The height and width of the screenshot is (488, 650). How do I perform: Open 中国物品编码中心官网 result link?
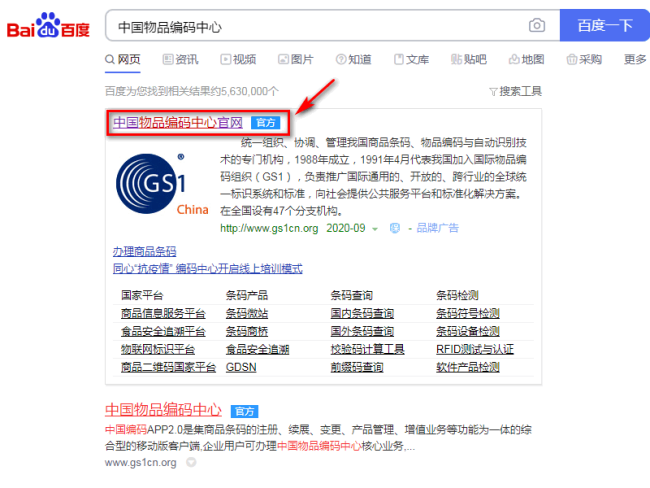click(x=178, y=122)
